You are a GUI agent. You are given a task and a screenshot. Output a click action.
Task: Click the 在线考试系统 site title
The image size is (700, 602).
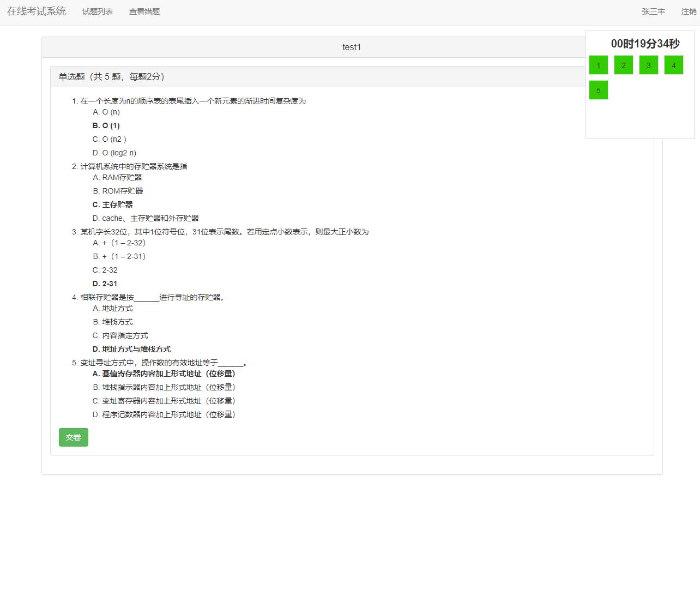pyautogui.click(x=36, y=11)
